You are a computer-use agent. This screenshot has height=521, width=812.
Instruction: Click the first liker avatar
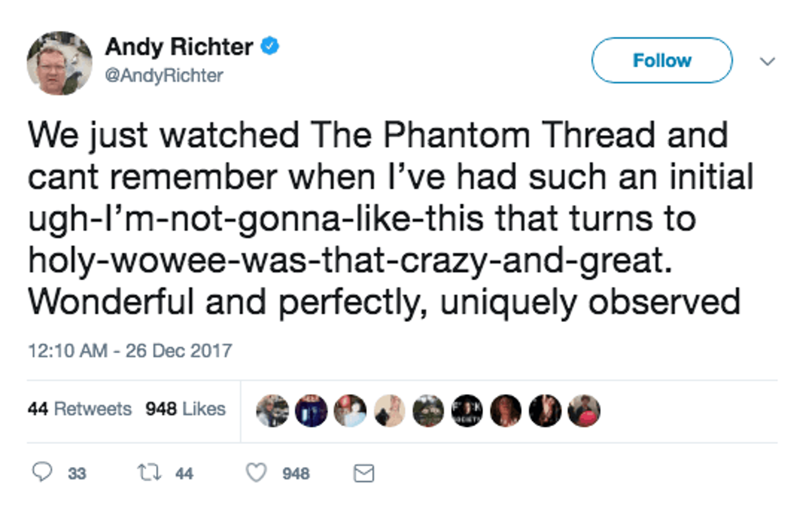click(x=273, y=411)
